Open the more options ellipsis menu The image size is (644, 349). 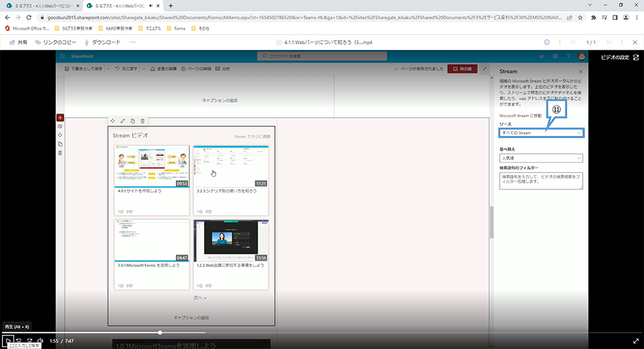click(x=132, y=42)
